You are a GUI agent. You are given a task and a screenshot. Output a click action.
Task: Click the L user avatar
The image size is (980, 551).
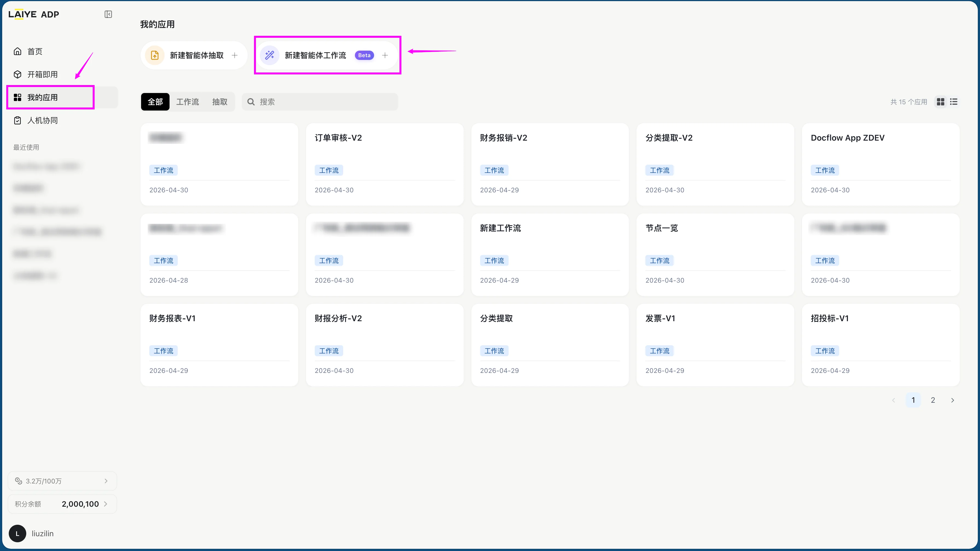17,533
